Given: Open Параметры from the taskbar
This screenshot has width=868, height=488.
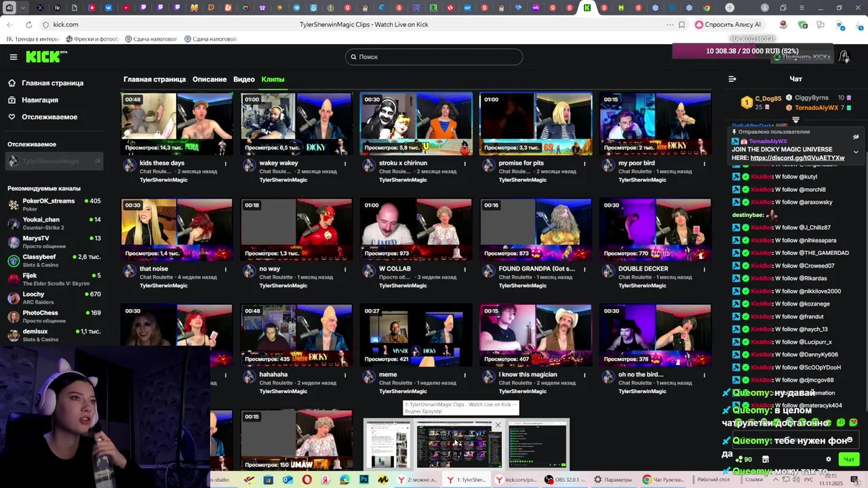Looking at the screenshot, I should click(613, 480).
